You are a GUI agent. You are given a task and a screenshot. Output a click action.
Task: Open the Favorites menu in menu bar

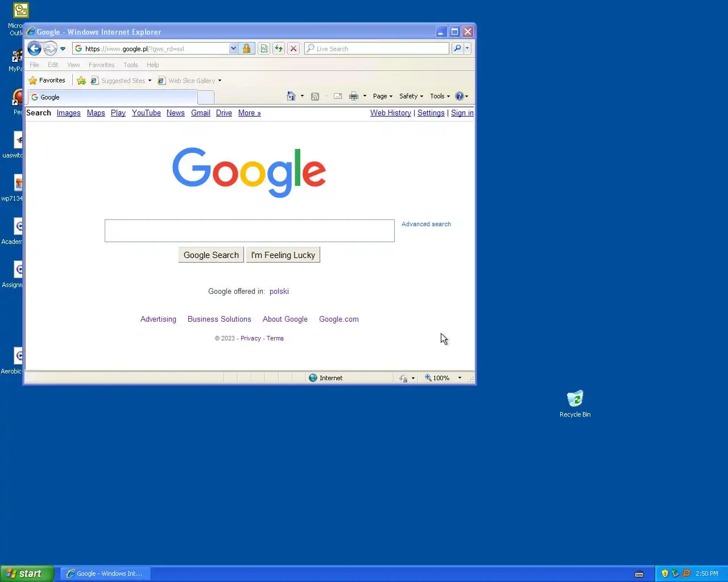[x=101, y=65]
